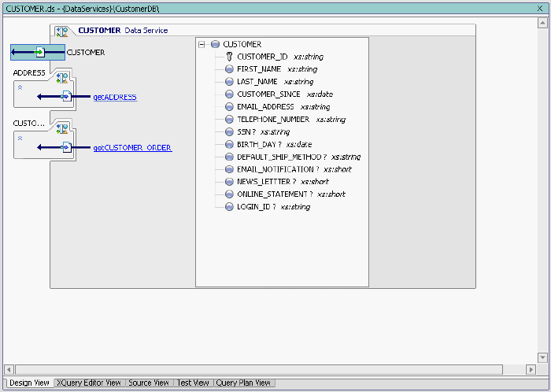Click the root CUSTOMER element icon
551x392 pixels.
pos(215,44)
